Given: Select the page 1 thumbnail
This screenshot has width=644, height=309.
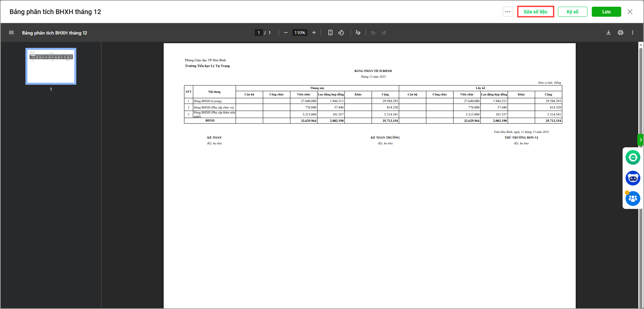Looking at the screenshot, I should [x=51, y=66].
